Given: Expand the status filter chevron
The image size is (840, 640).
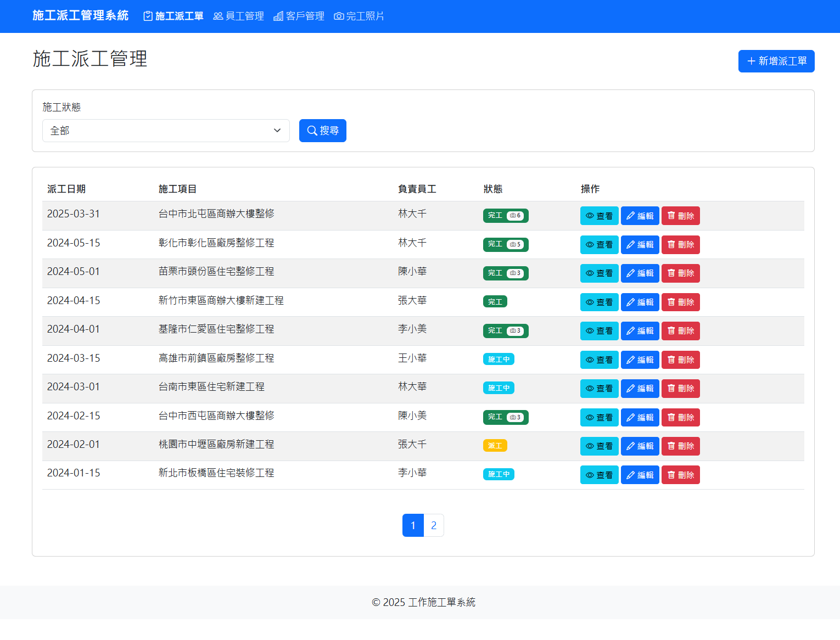Looking at the screenshot, I should point(277,131).
